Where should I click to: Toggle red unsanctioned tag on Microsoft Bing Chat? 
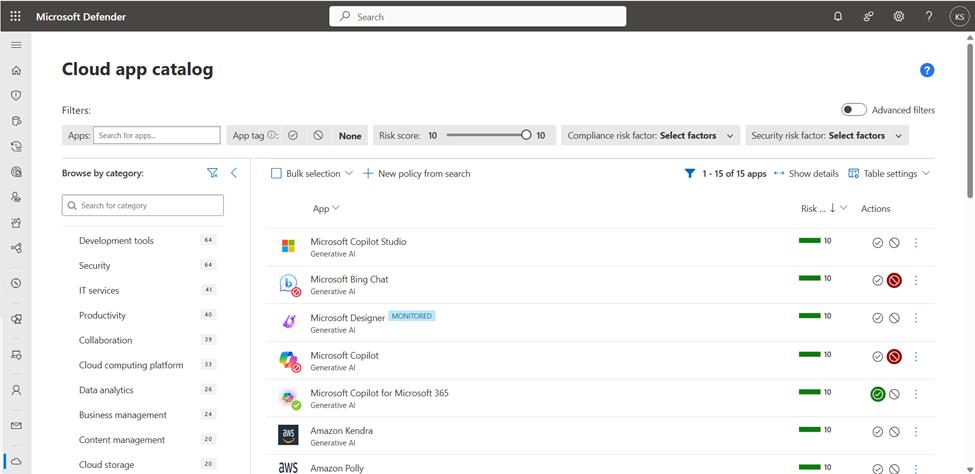point(894,281)
